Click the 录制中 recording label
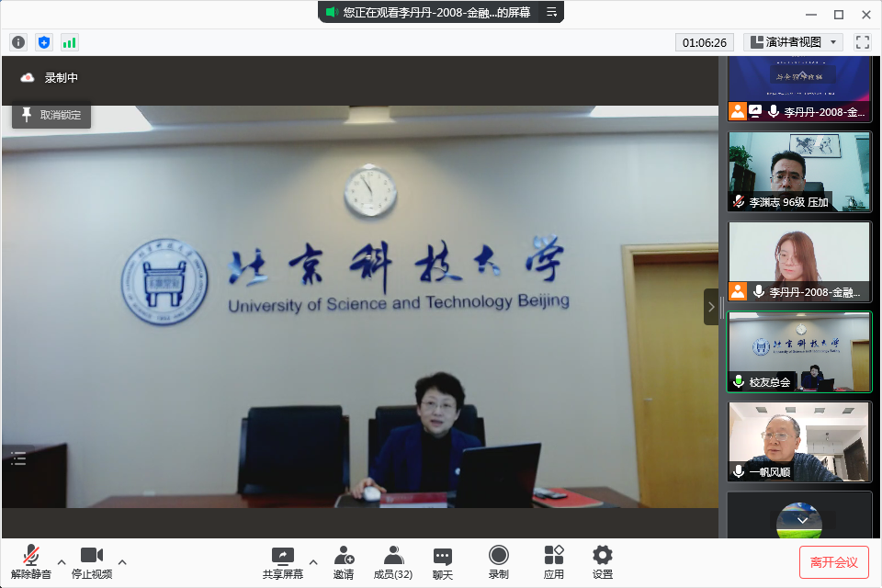 click(62, 78)
